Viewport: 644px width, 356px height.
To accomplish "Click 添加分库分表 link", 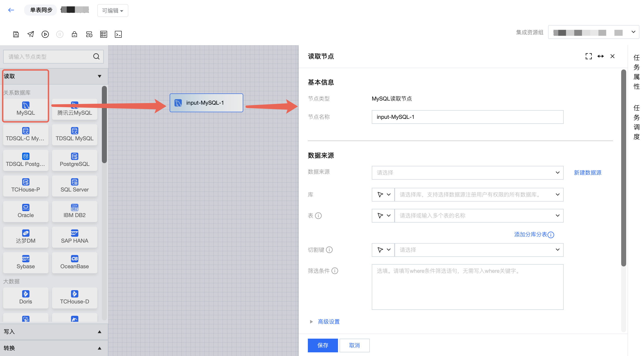I will coord(531,234).
